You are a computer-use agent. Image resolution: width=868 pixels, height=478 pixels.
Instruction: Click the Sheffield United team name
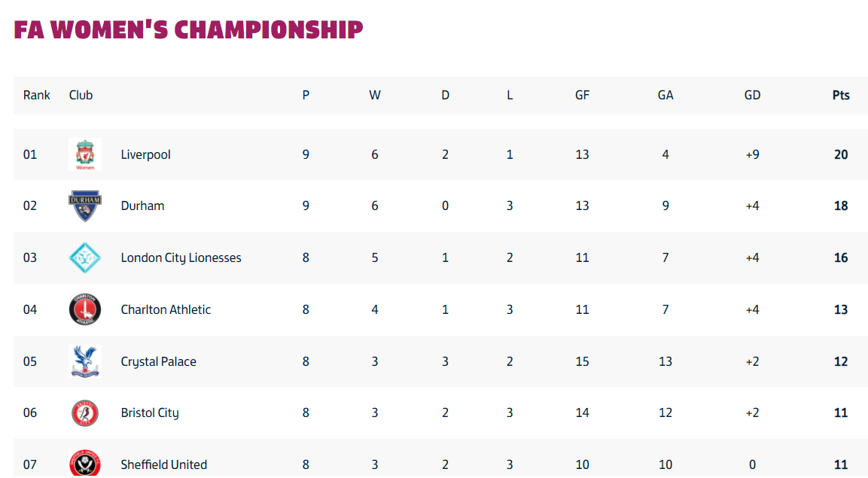164,464
